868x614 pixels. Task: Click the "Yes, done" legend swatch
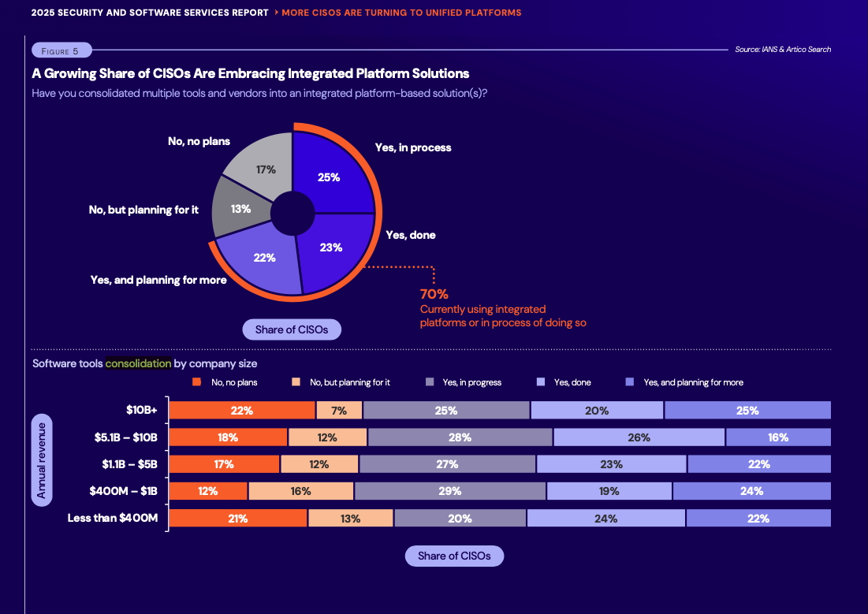pyautogui.click(x=540, y=382)
